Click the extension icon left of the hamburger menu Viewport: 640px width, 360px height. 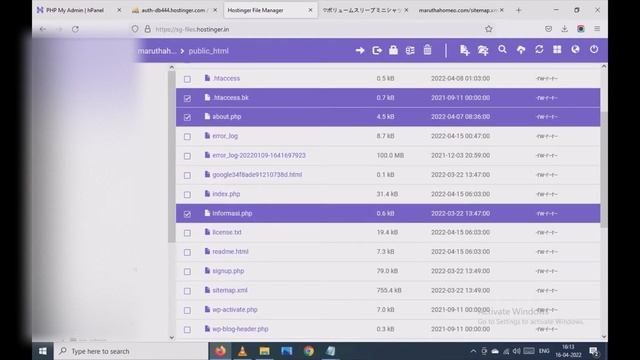coord(580,29)
